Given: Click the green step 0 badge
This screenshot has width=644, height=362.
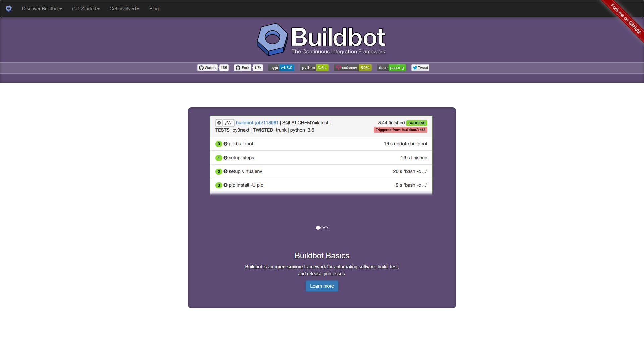Looking at the screenshot, I should (x=219, y=144).
